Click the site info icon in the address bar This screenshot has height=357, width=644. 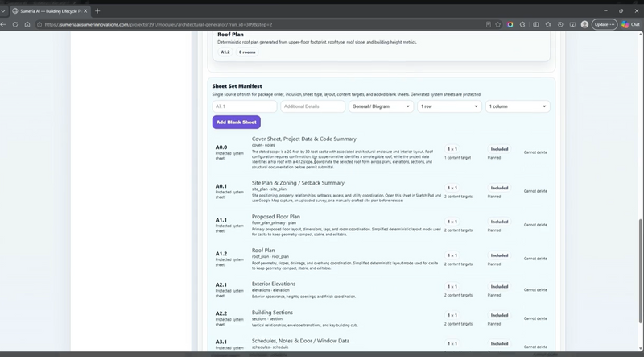(39, 24)
